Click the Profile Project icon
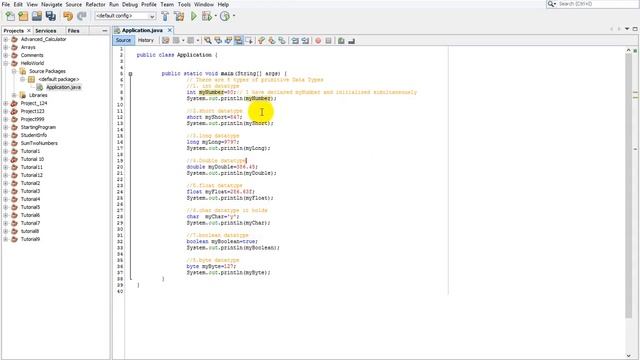640x360 pixels. [x=224, y=16]
